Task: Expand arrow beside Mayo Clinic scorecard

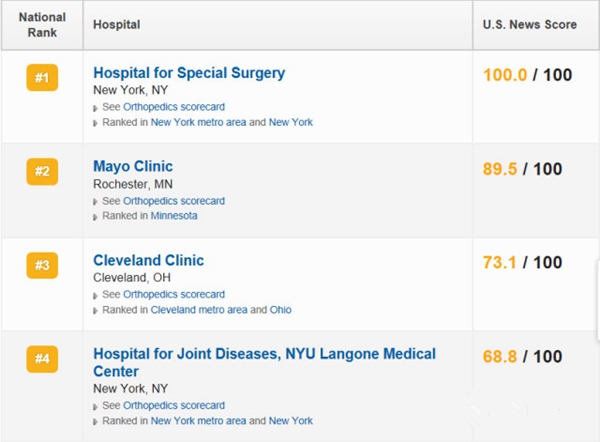Action: click(96, 202)
